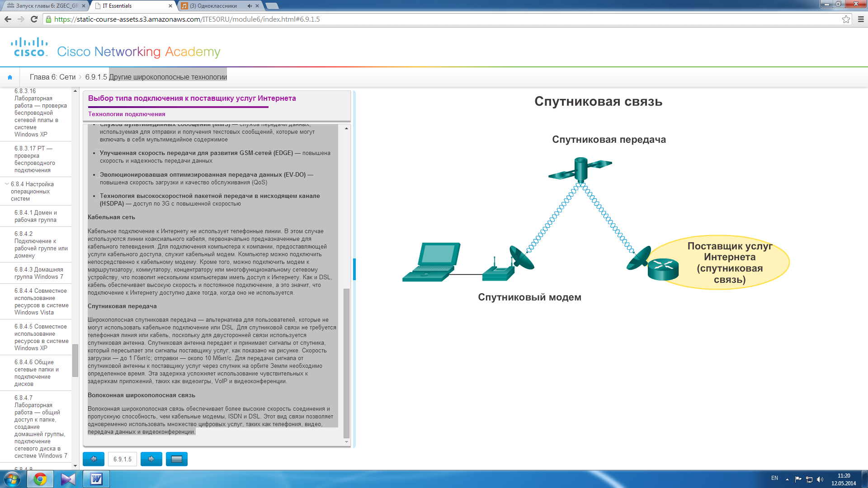
Task: Click the taskbar clock showing 11:20
Action: pos(843,479)
